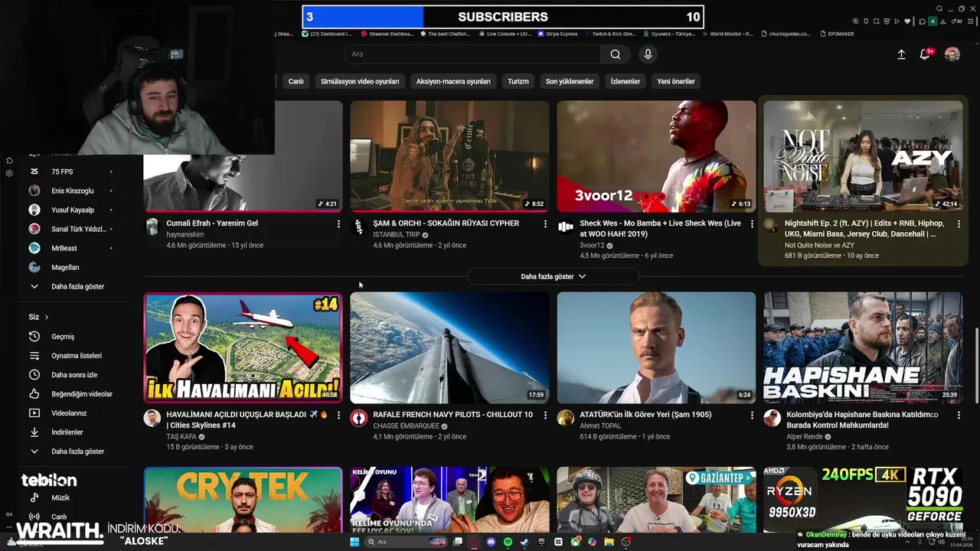This screenshot has width=980, height=551.
Task: Click the YouTube search magnifier button
Action: pos(616,54)
